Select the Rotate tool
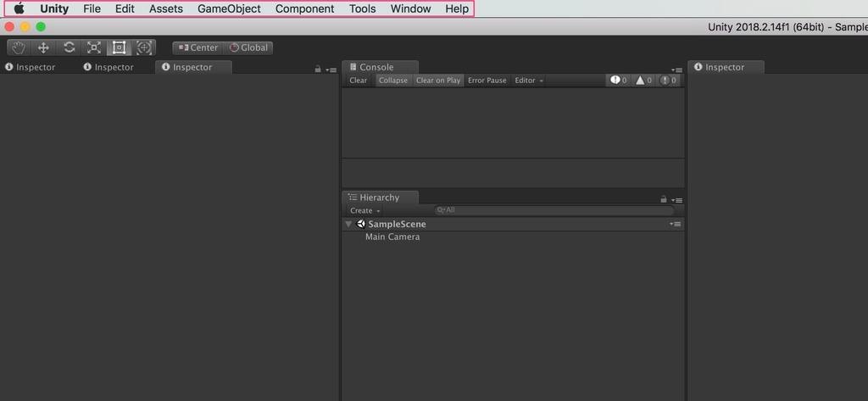Viewport: 868px width, 401px height. pyautogui.click(x=69, y=47)
